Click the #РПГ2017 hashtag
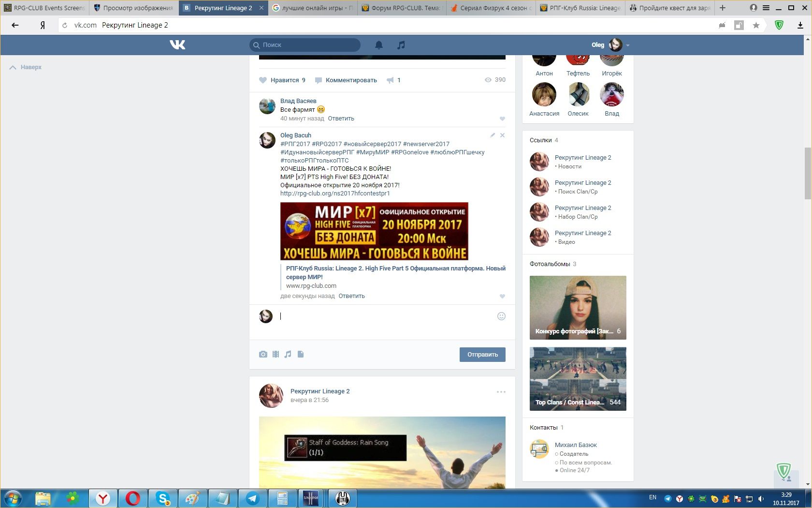 [x=295, y=144]
